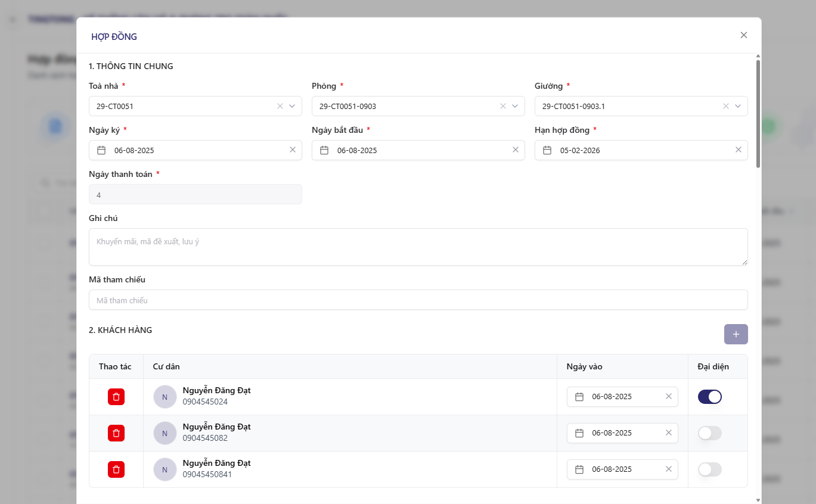Image resolution: width=816 pixels, height=504 pixels.
Task: Turn off Đại diện for first resident
Action: [709, 397]
